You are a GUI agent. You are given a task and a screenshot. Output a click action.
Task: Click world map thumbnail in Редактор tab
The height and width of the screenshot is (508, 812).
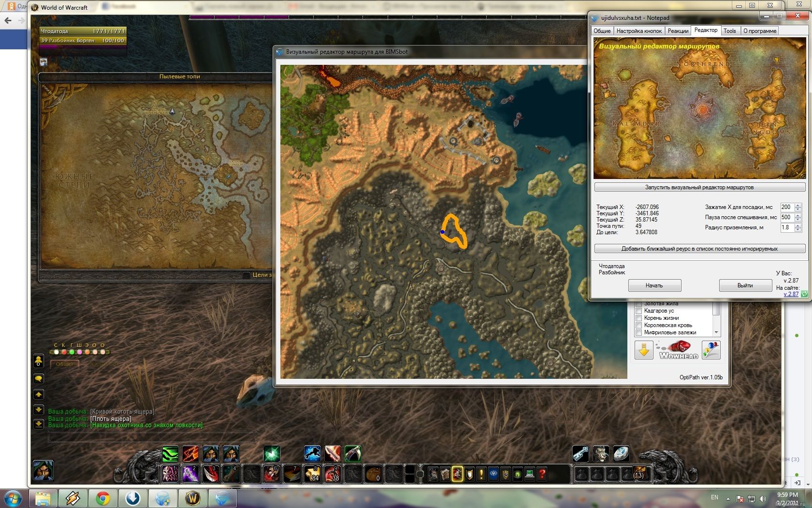point(699,108)
